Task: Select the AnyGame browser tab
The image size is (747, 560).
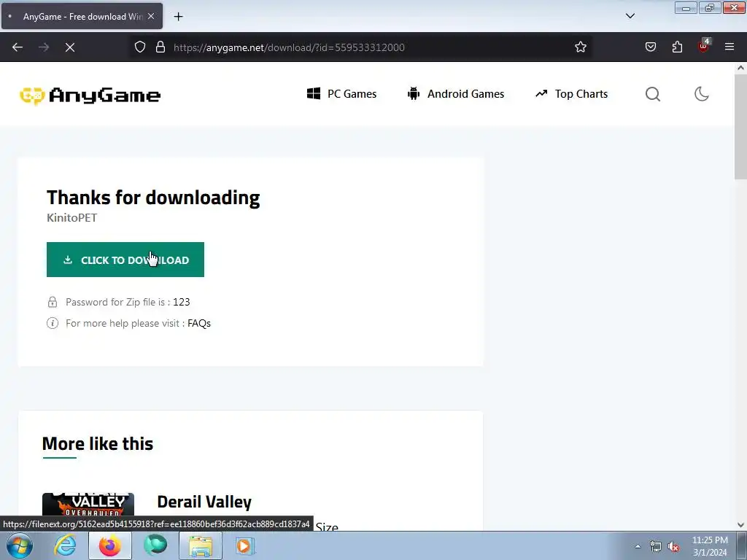Action: pyautogui.click(x=82, y=16)
